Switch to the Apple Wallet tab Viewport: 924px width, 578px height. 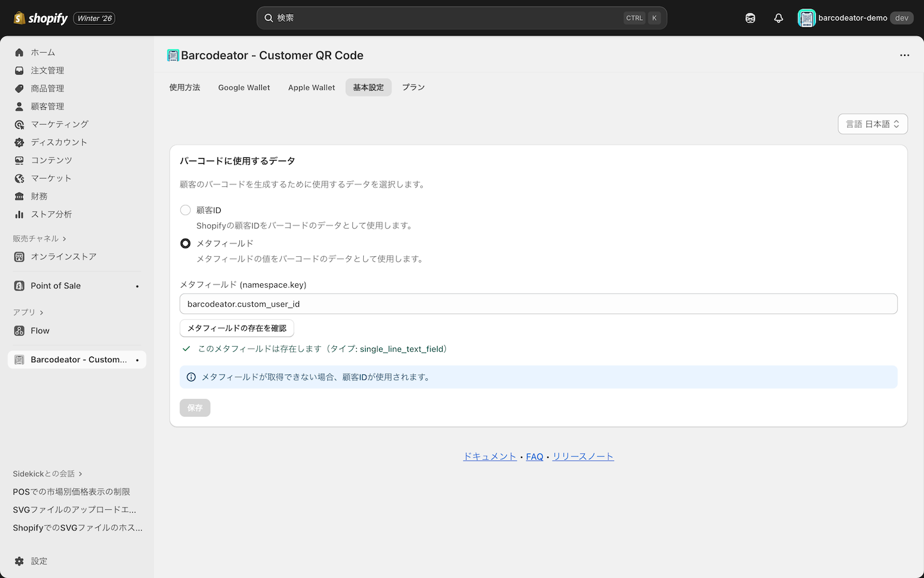311,87
